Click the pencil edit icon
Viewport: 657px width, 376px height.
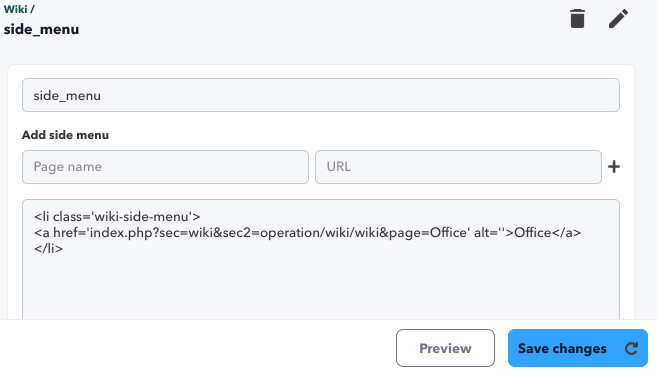click(618, 19)
